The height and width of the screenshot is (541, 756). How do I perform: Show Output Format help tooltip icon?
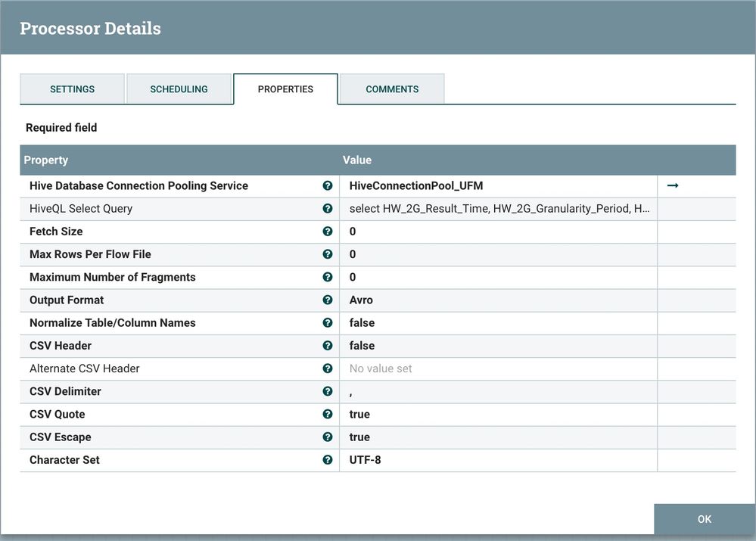point(328,300)
